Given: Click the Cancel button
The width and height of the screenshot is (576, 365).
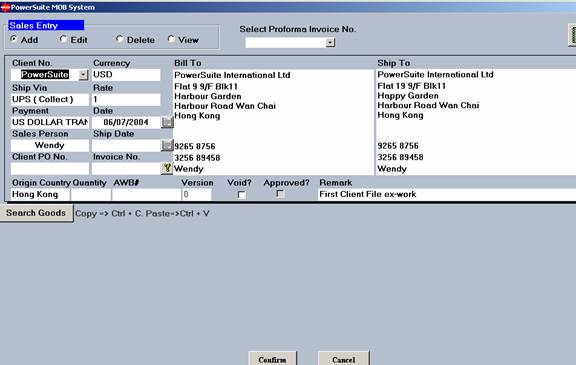Looking at the screenshot, I should pos(343,359).
